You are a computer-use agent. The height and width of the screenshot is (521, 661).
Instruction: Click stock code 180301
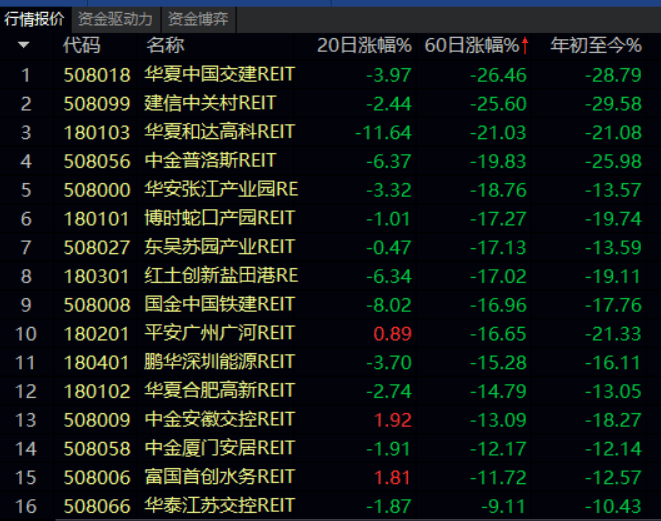[97, 276]
